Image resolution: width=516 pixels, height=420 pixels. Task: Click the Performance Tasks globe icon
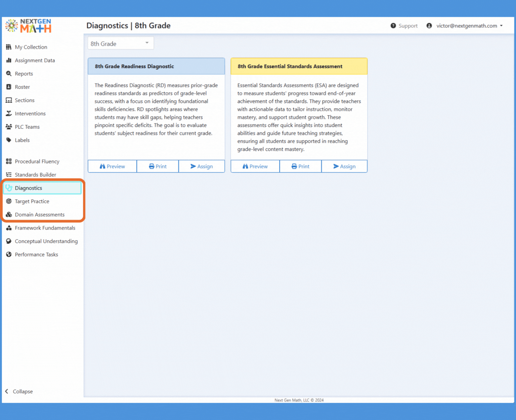click(9, 254)
